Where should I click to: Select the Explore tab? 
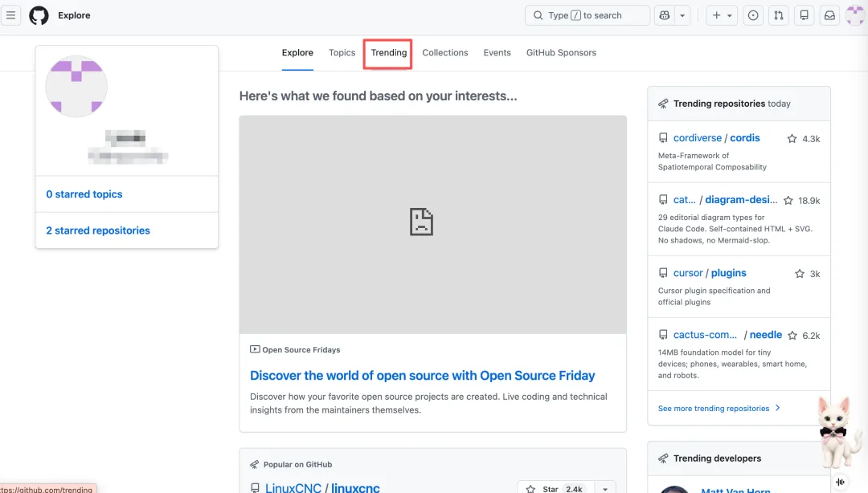[x=297, y=52]
